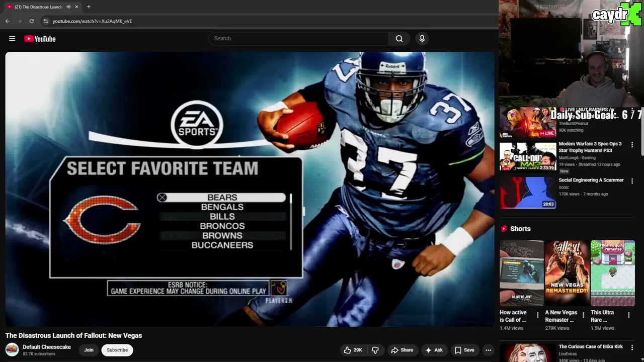
Task: Open the YouTube hamburger guide menu
Action: click(12, 39)
